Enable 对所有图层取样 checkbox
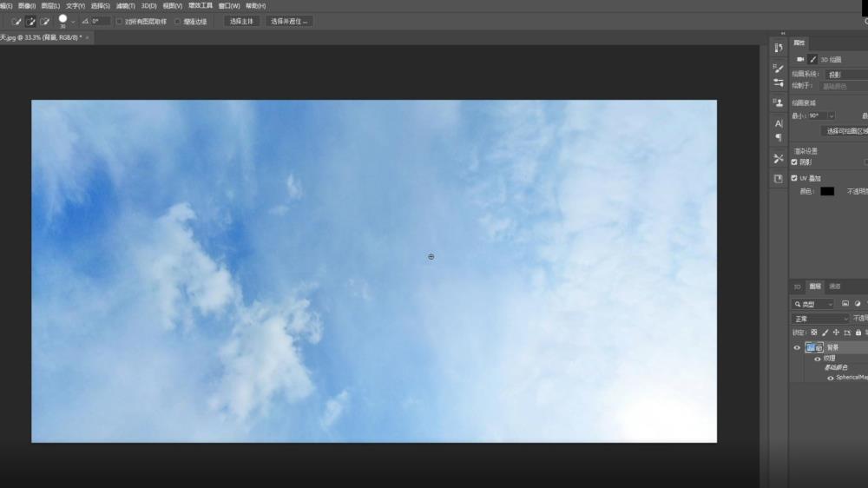 coord(119,22)
